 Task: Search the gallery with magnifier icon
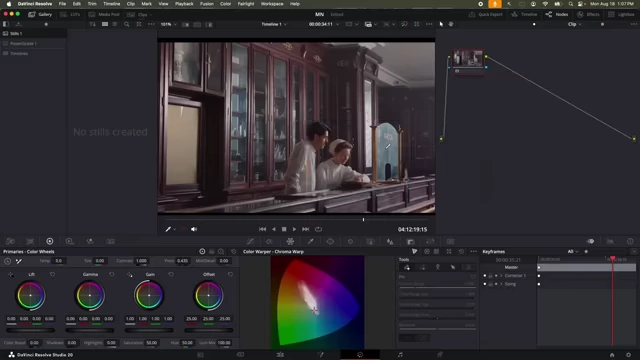(x=127, y=24)
